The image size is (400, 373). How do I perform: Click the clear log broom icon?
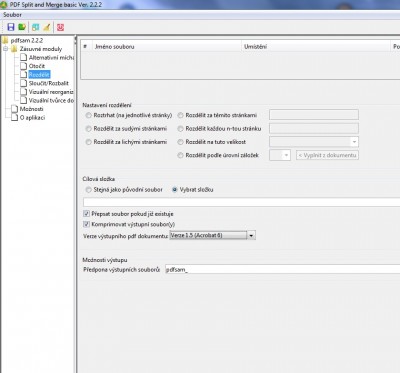click(x=46, y=27)
